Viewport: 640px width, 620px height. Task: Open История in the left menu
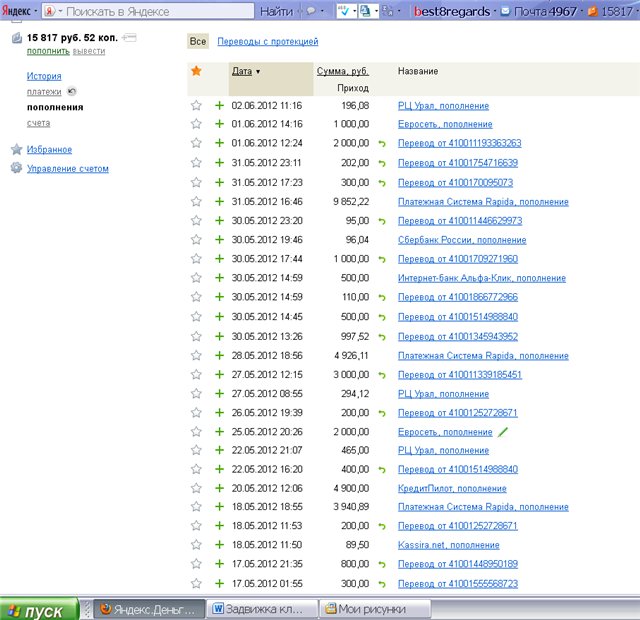coord(44,76)
